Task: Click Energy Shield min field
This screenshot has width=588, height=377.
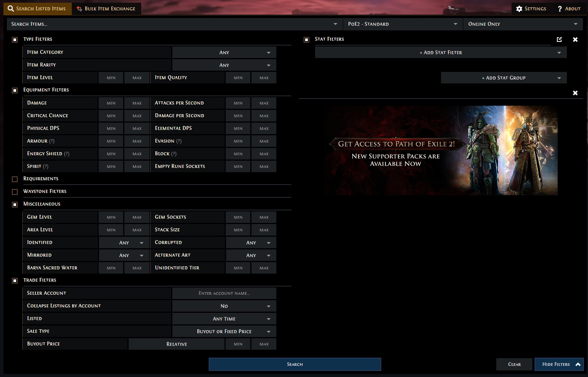Action: 111,154
